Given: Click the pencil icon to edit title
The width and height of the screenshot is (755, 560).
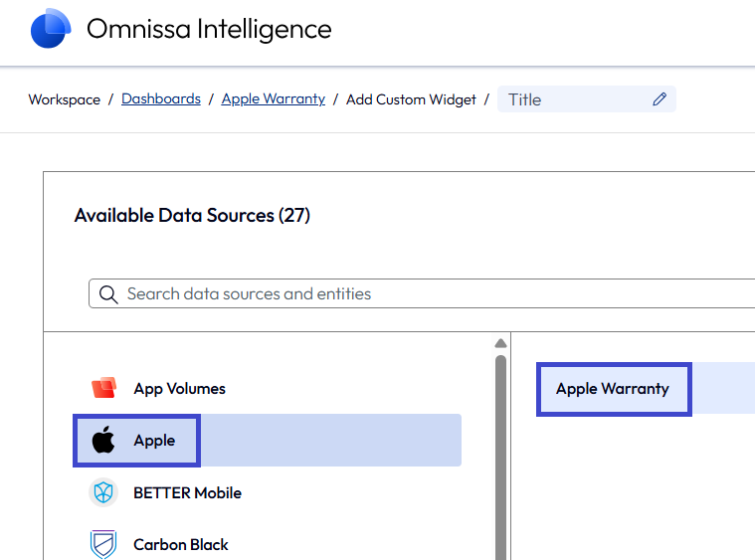Looking at the screenshot, I should 660,99.
